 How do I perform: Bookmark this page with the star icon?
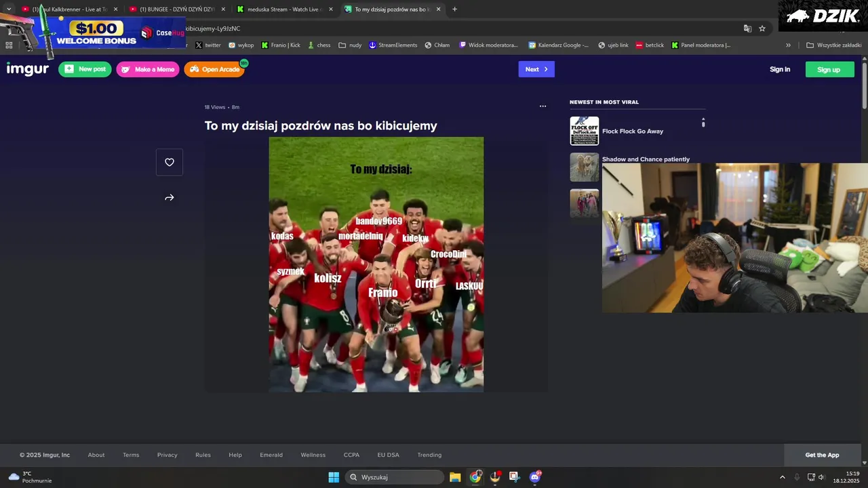(762, 28)
